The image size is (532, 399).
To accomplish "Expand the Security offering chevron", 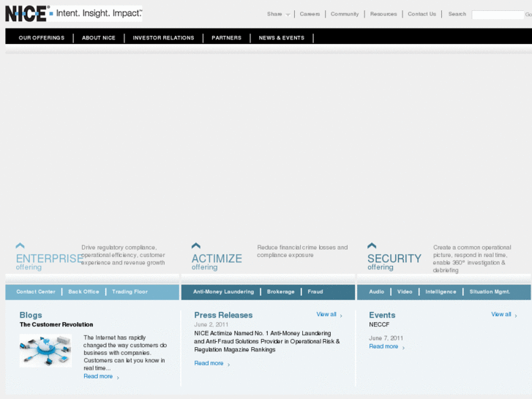I will [372, 245].
